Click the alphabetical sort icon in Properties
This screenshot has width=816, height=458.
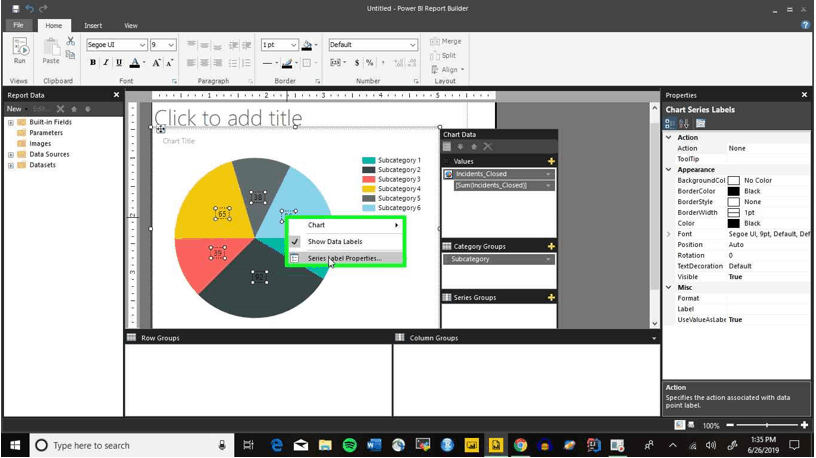(x=684, y=123)
